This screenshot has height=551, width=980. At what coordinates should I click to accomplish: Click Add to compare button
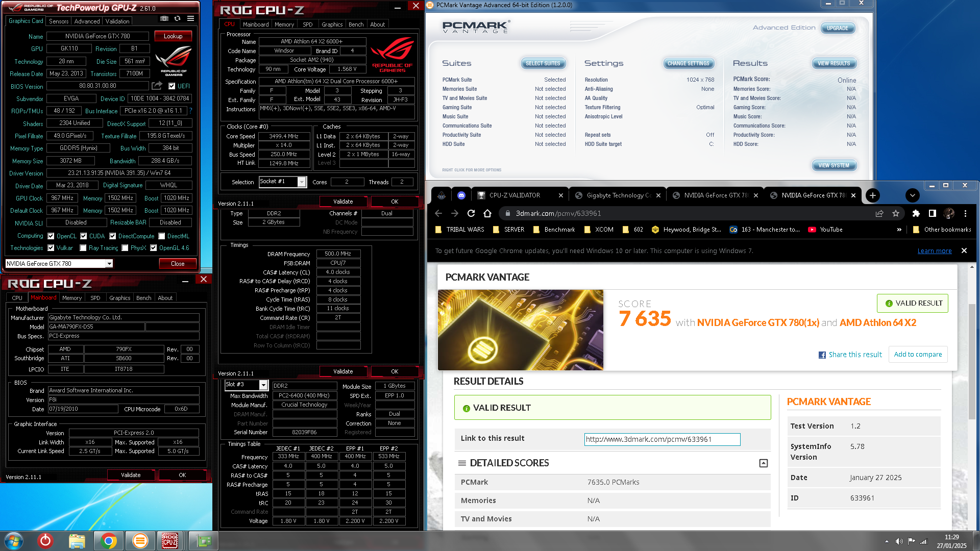918,355
